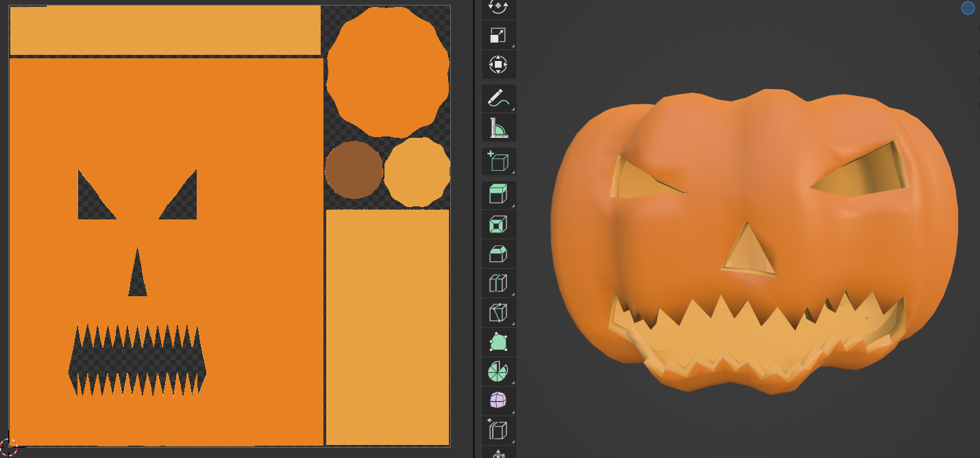Click the jagged mouth cutout in UV map

tap(137, 360)
